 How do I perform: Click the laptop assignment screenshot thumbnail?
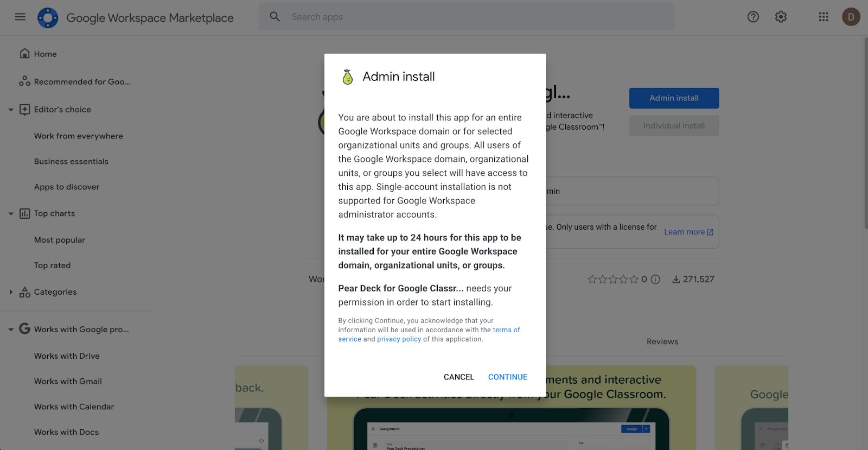pyautogui.click(x=512, y=408)
